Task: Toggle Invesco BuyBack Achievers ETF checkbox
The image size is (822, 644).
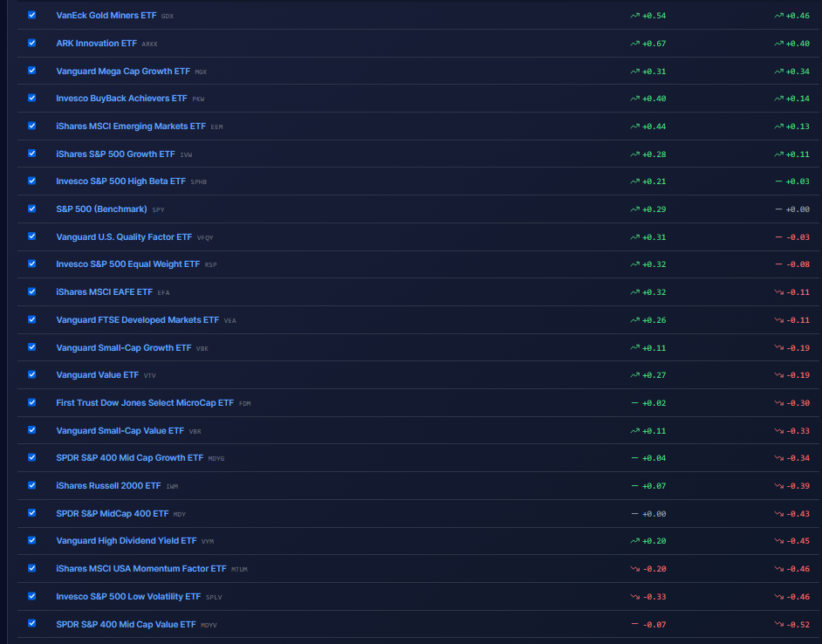Action: 32,98
